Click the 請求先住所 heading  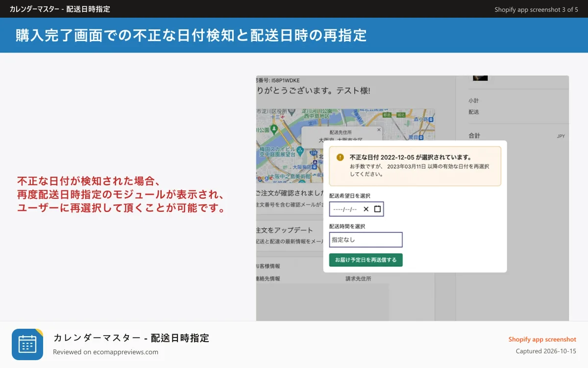coord(358,278)
